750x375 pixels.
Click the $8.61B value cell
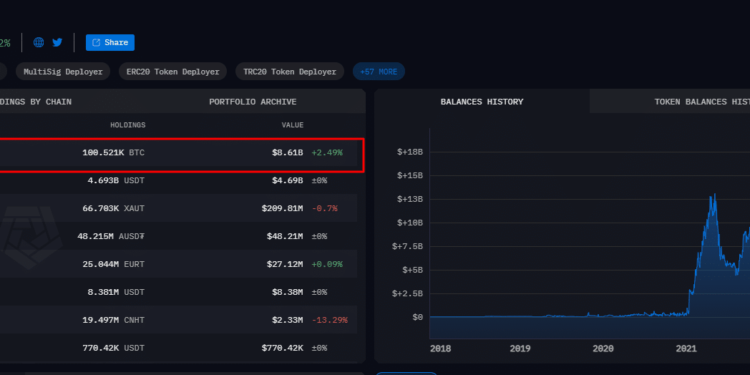tap(287, 153)
